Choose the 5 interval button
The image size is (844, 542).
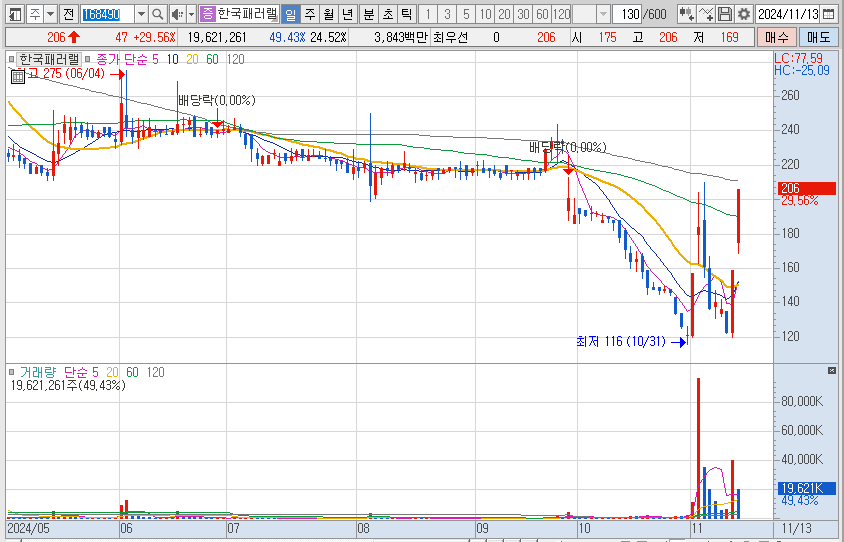tap(466, 14)
